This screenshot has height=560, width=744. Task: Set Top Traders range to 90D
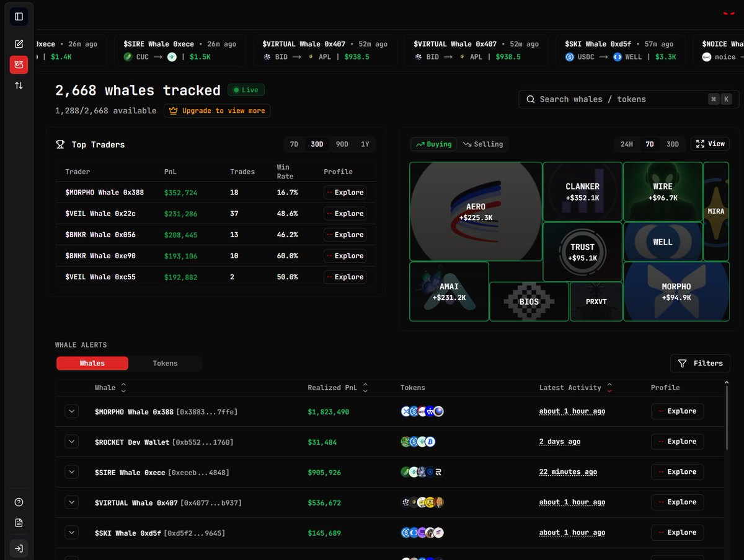342,144
